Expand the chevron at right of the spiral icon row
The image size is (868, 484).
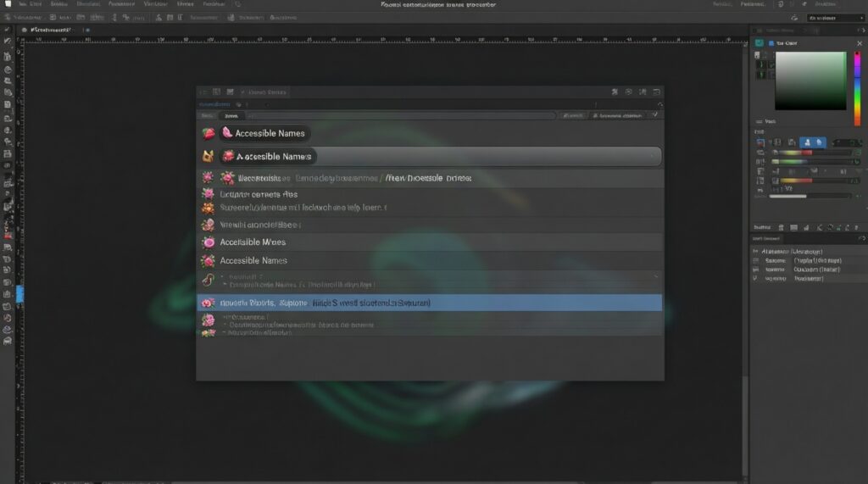656,276
